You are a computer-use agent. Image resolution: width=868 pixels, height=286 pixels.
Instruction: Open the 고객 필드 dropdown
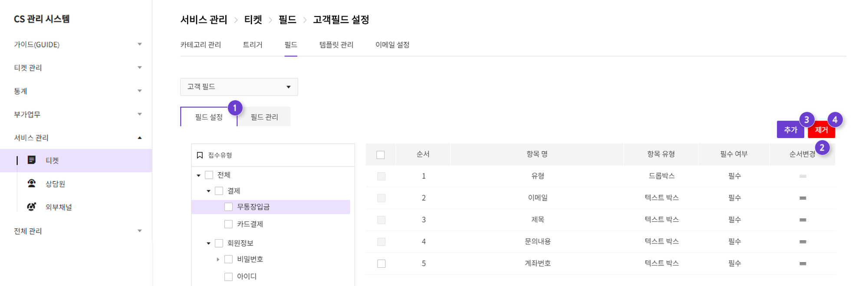(239, 87)
